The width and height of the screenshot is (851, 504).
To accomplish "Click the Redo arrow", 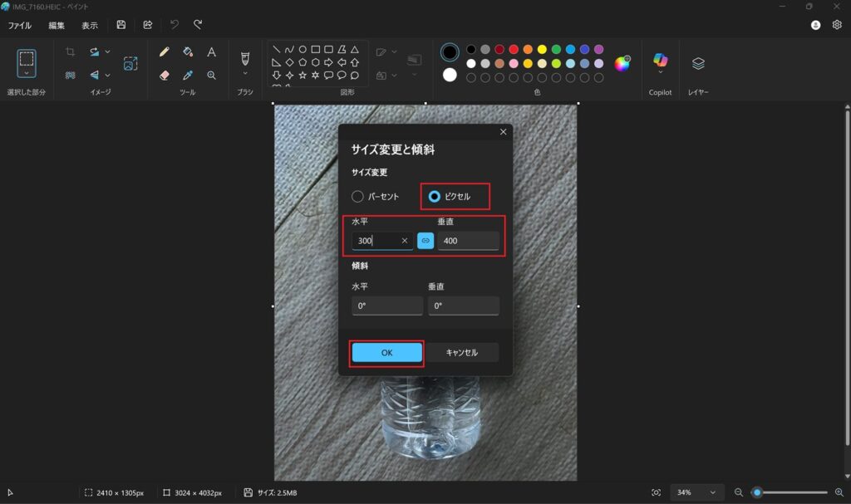I will pyautogui.click(x=198, y=24).
